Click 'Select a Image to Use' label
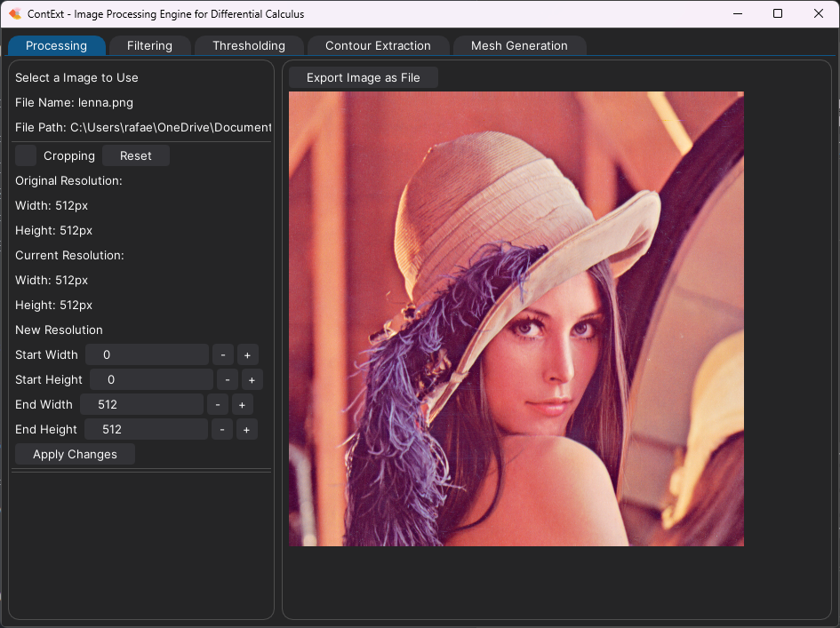Image resolution: width=840 pixels, height=628 pixels. (x=76, y=77)
